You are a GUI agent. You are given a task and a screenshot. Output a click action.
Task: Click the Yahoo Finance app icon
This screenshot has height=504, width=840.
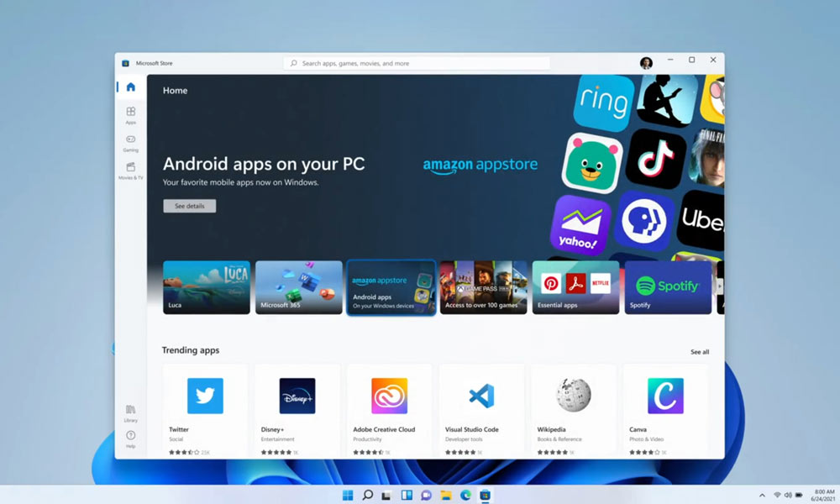pyautogui.click(x=580, y=224)
